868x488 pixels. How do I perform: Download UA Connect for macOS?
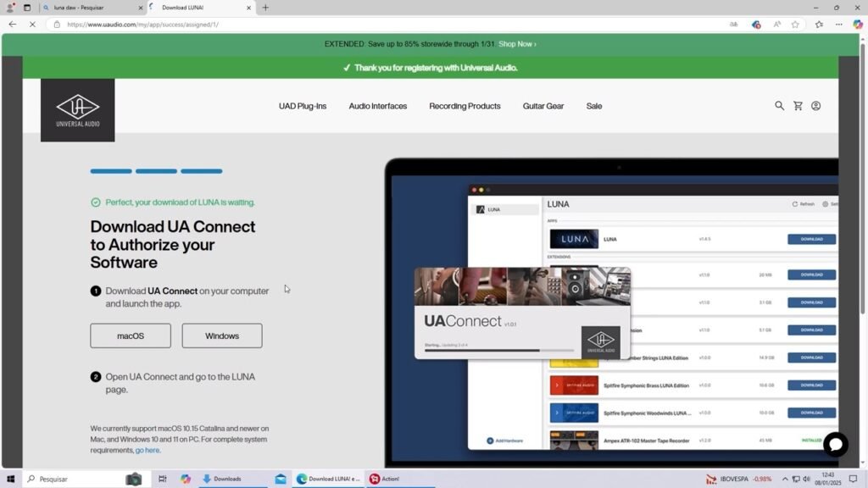click(131, 335)
